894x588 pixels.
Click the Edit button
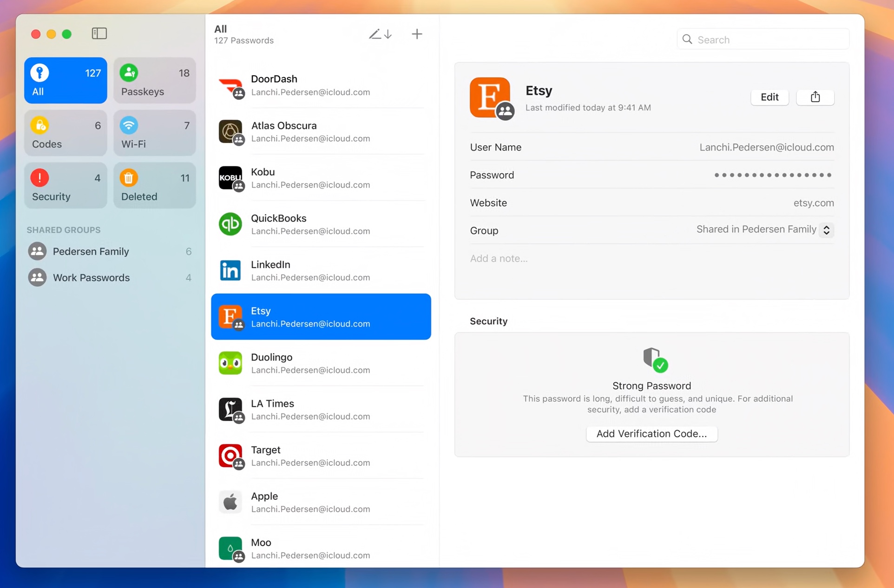pyautogui.click(x=769, y=97)
